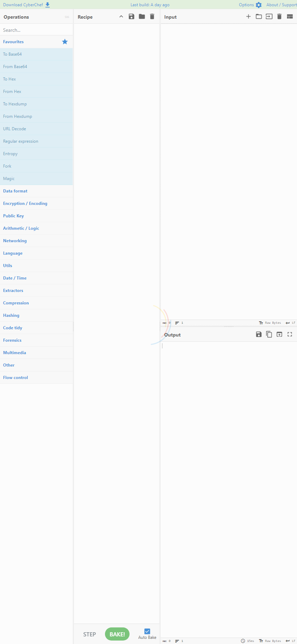Copy raw output to clipboard

(269, 334)
